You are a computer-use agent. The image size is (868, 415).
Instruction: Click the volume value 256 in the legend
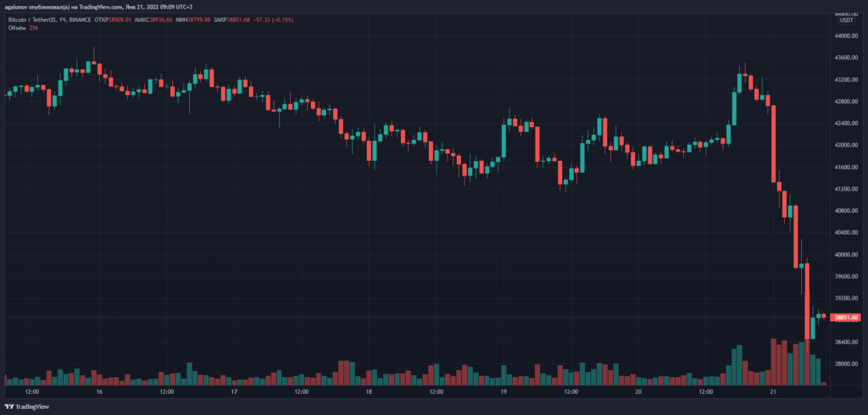click(x=35, y=27)
